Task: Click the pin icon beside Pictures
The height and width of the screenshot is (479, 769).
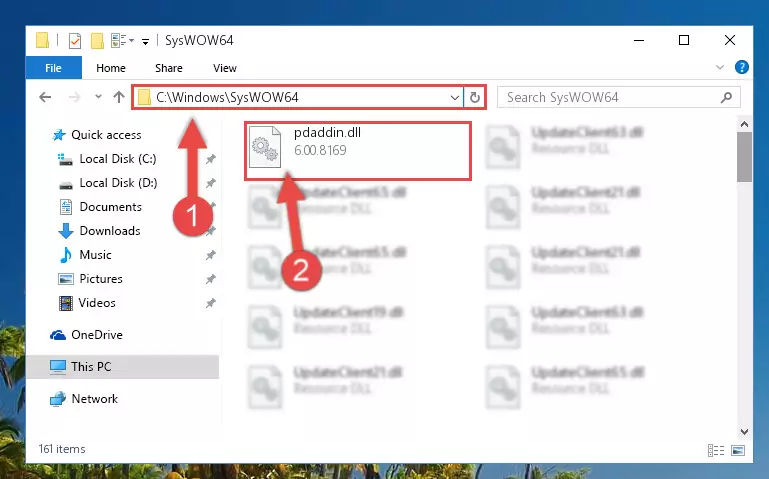Action: point(210,279)
